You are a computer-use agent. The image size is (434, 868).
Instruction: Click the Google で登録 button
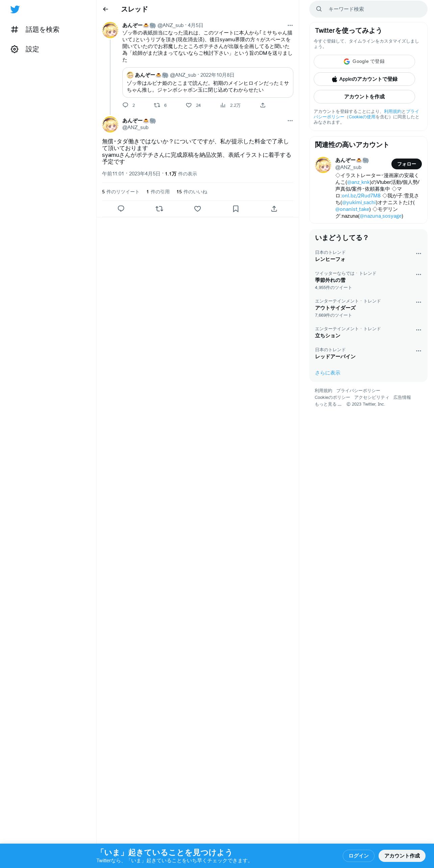364,62
